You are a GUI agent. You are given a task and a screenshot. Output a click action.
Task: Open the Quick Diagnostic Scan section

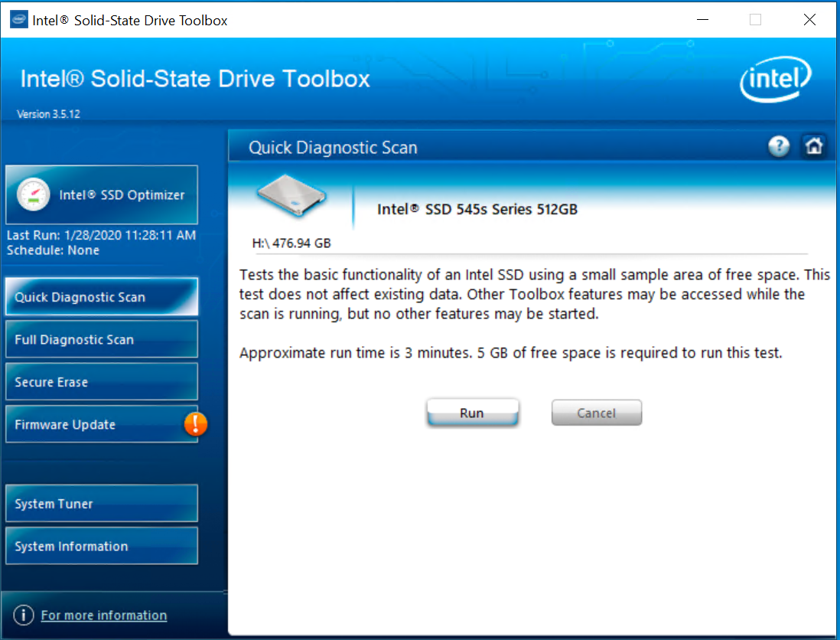tap(102, 297)
